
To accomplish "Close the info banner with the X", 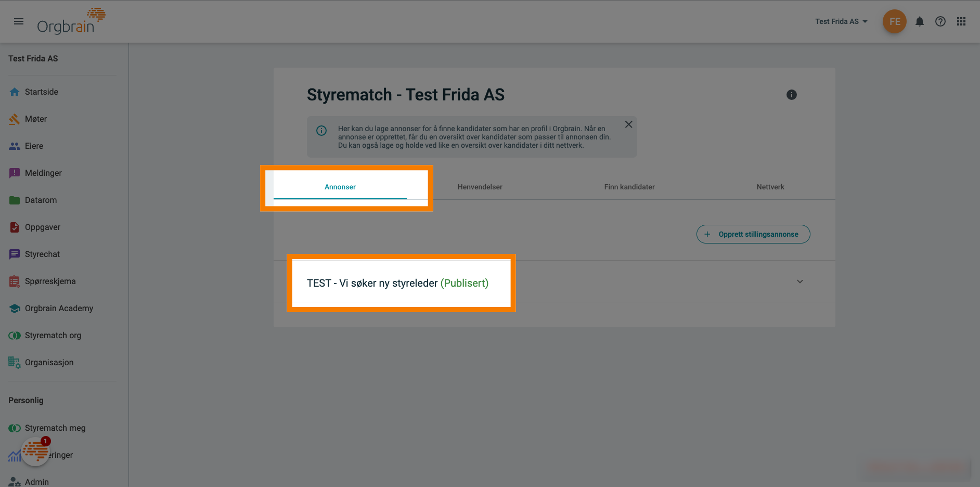I will 628,124.
